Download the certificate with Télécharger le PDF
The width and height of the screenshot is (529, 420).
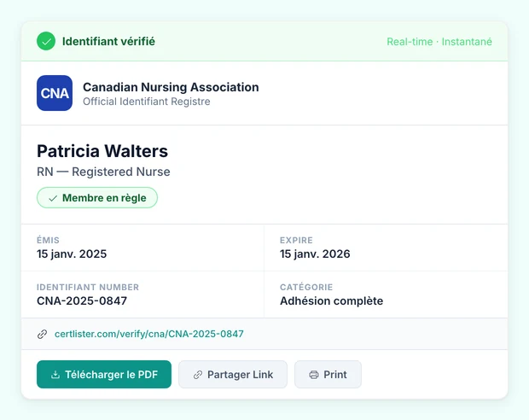[x=104, y=375]
